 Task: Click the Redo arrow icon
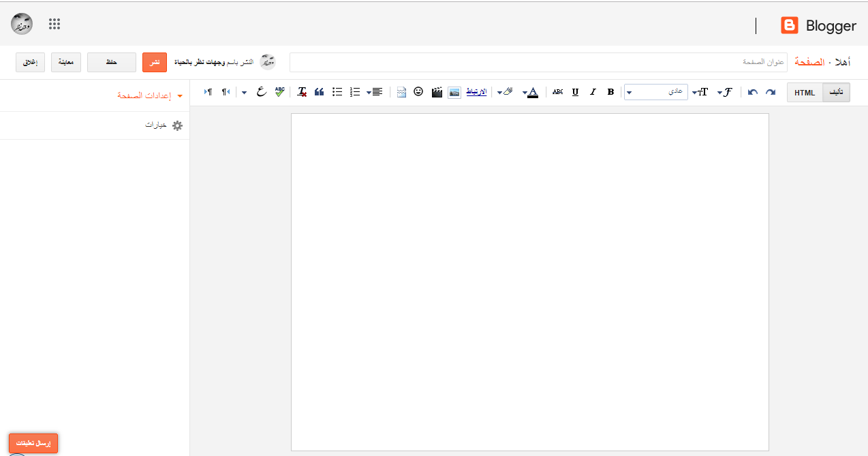[771, 92]
